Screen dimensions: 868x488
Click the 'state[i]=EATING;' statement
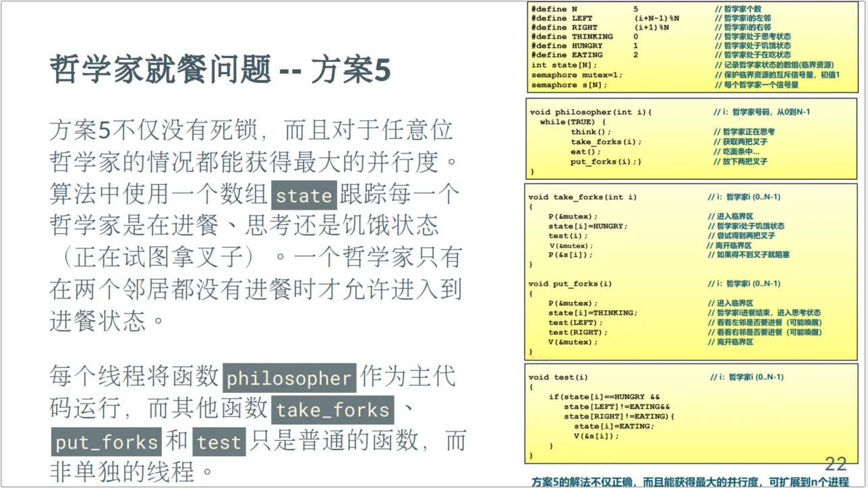[x=614, y=427]
